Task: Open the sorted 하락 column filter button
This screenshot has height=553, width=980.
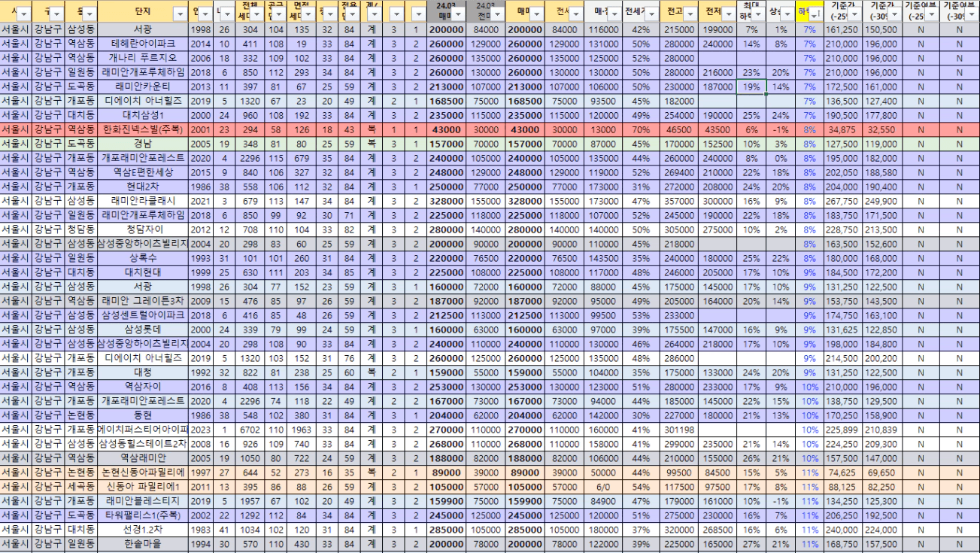Action: pyautogui.click(x=815, y=14)
